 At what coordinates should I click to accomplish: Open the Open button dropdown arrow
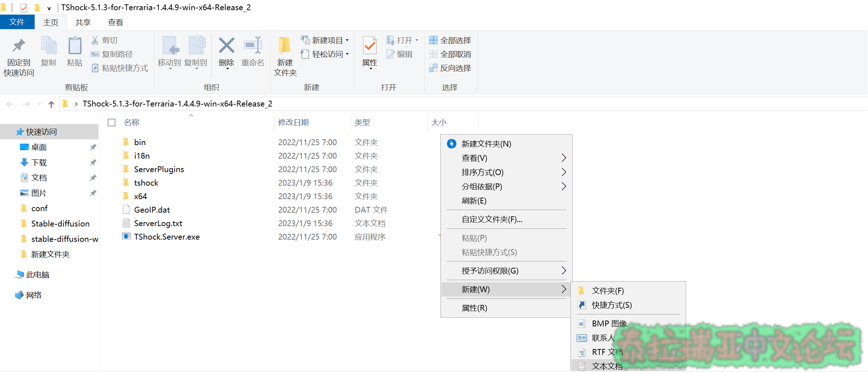click(417, 40)
